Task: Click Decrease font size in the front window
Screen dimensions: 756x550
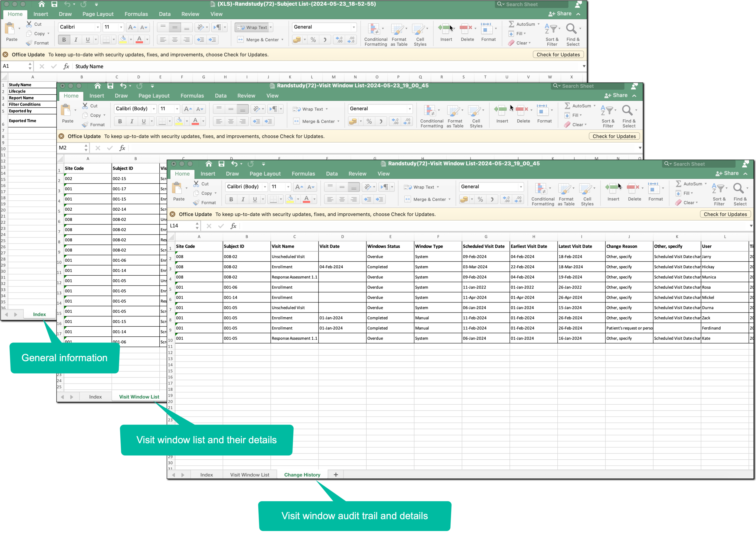Action: pyautogui.click(x=311, y=187)
